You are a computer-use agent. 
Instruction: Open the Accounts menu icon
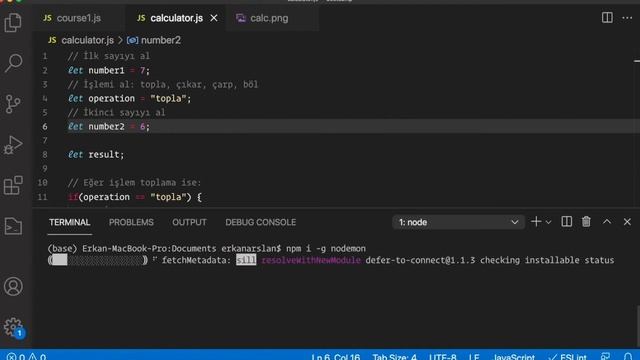pos(13,286)
